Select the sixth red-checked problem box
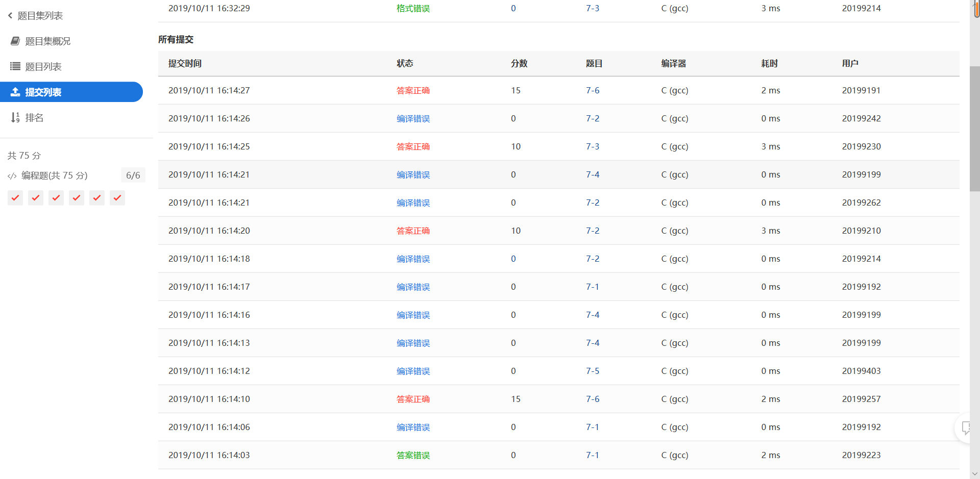Viewport: 980px width, 479px height. coord(117,198)
